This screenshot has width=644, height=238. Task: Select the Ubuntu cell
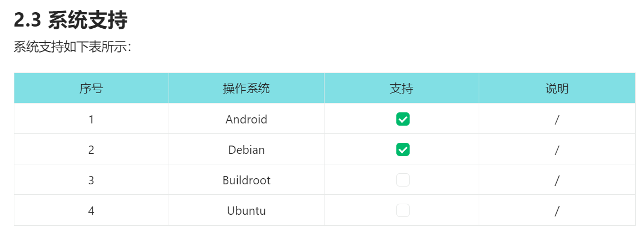coord(247,210)
